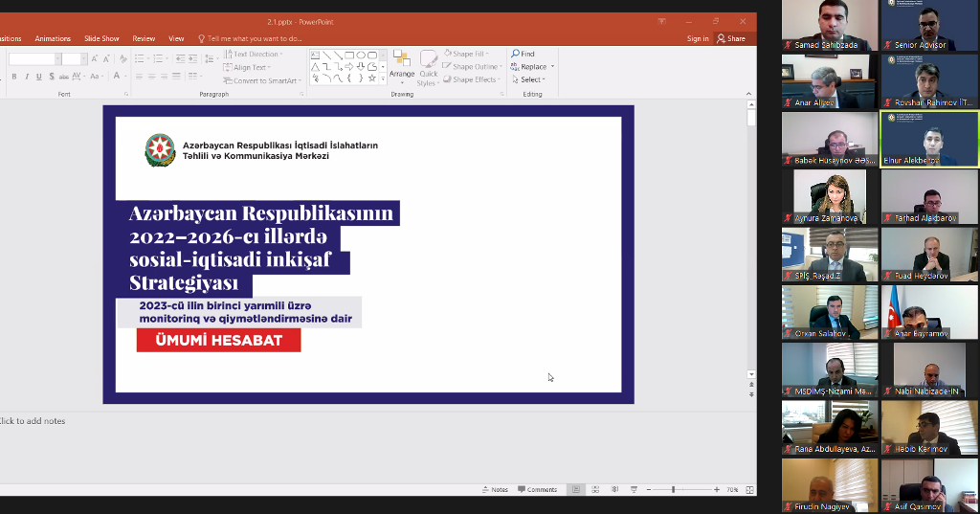The height and width of the screenshot is (514, 980).
Task: Open the Select dropdown in Editing
Action: pyautogui.click(x=532, y=79)
